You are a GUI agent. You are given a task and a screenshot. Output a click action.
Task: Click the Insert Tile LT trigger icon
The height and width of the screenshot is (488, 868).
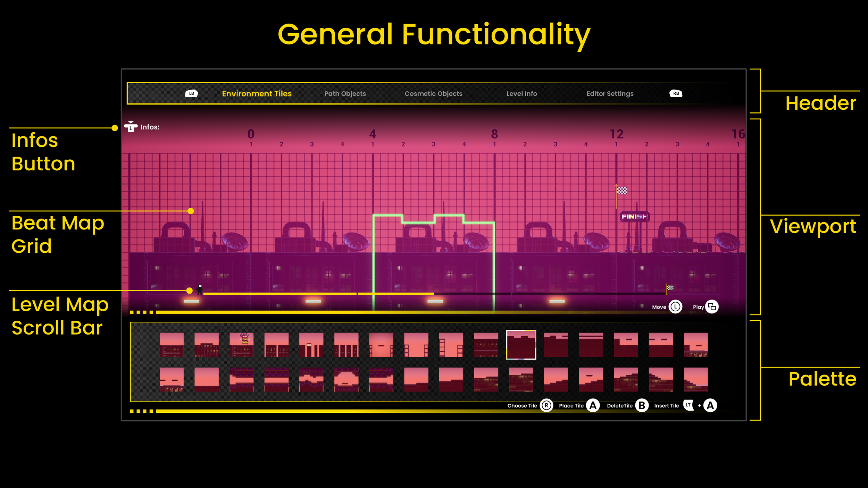click(x=688, y=405)
